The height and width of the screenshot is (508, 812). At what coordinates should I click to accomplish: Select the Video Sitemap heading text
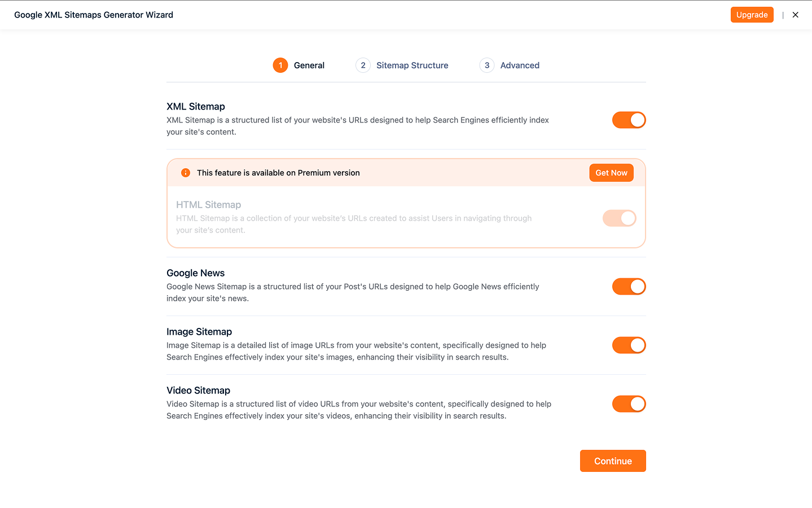click(198, 391)
